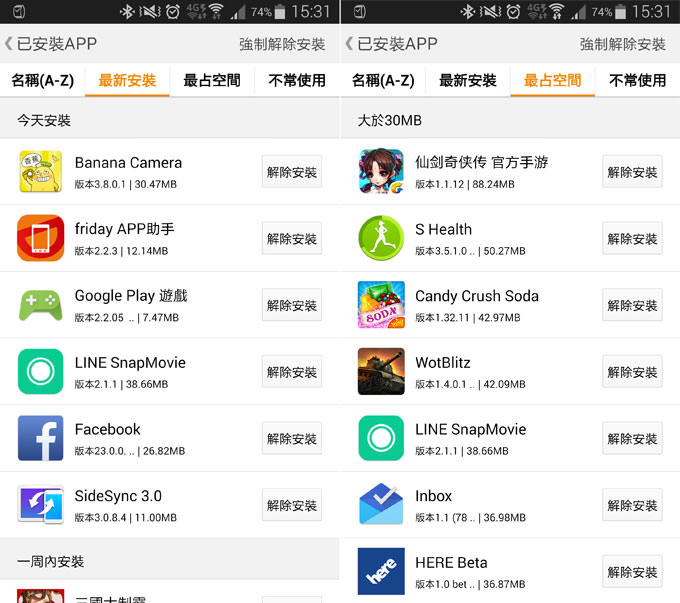The height and width of the screenshot is (603, 680).
Task: Tap the Google Play 遊戲 gamepad icon
Action: click(x=41, y=305)
